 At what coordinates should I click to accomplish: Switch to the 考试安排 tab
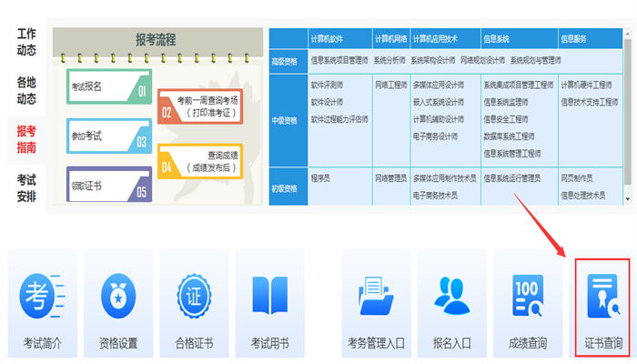coord(26,187)
